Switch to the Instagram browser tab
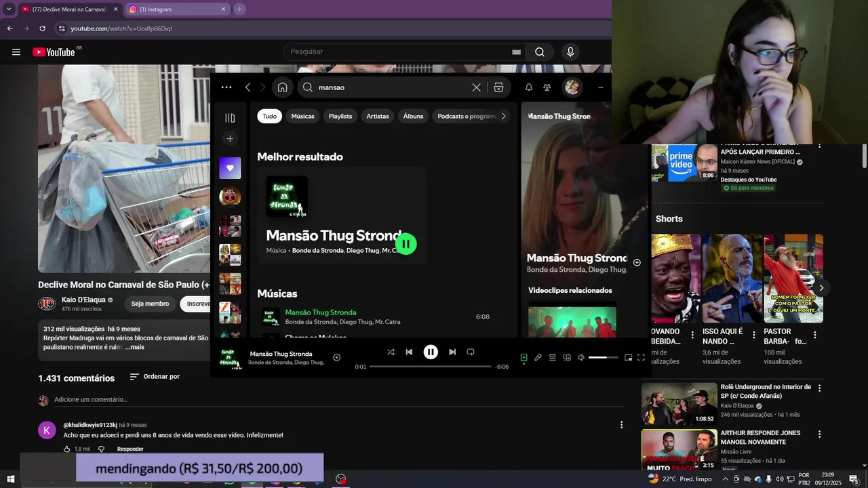Image resolution: width=868 pixels, height=488 pixels. click(177, 9)
